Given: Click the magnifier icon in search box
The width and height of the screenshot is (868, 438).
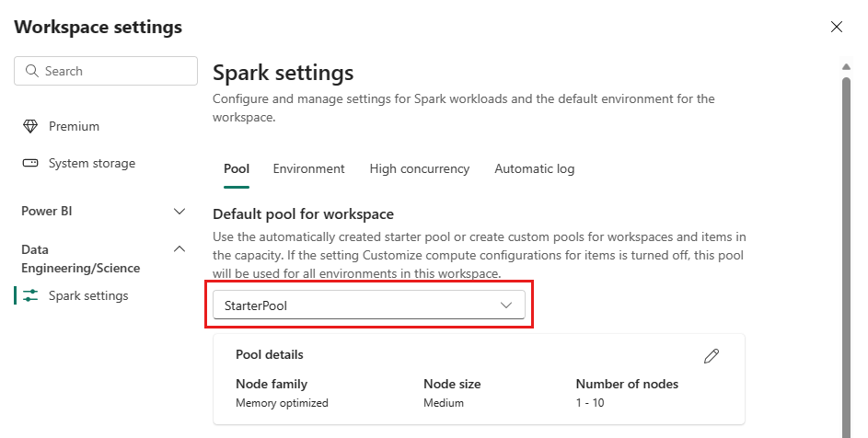Looking at the screenshot, I should coord(32,71).
